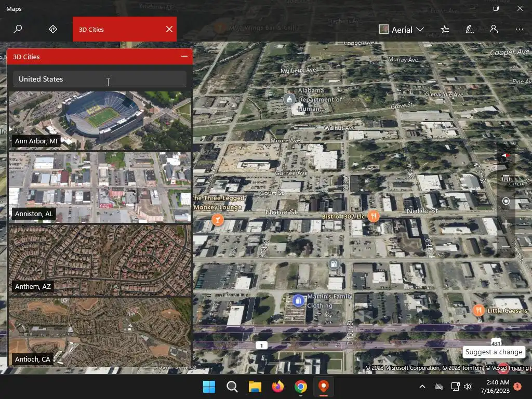Show hidden system tray icons
This screenshot has width=532, height=399.
[422, 387]
